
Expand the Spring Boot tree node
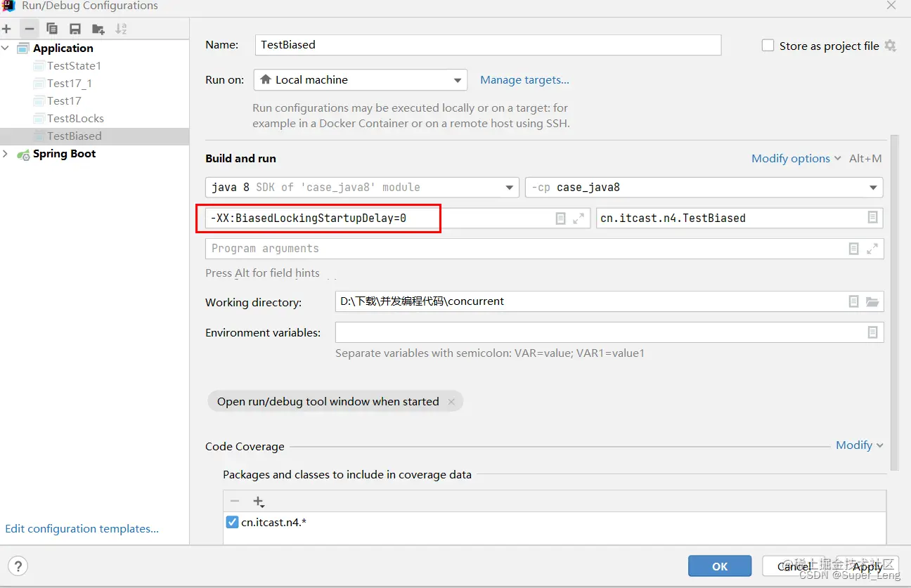(x=6, y=154)
